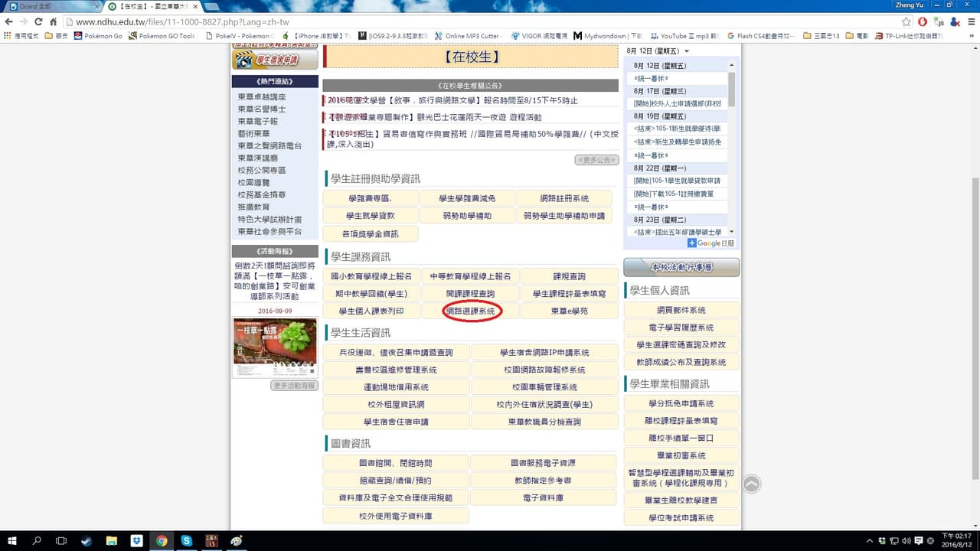
Task: Open 校園車輛管理系統 vehicle management
Action: pos(544,387)
